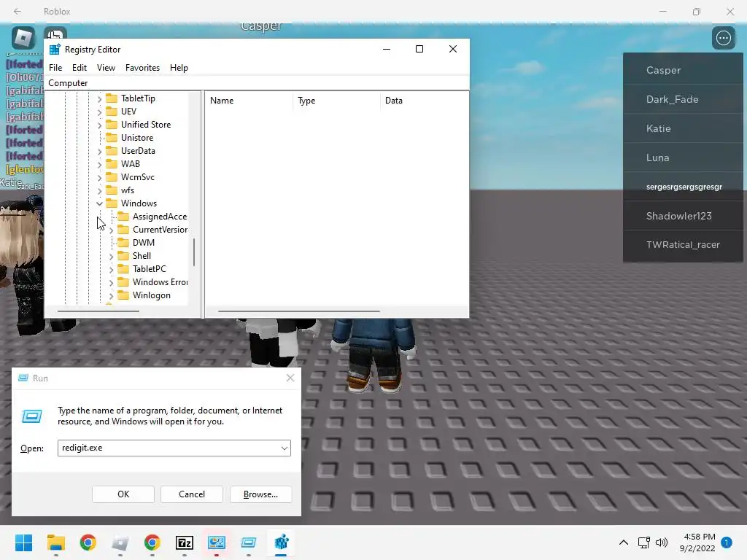The width and height of the screenshot is (747, 560).
Task: Open the Windows Start menu
Action: pyautogui.click(x=24, y=542)
